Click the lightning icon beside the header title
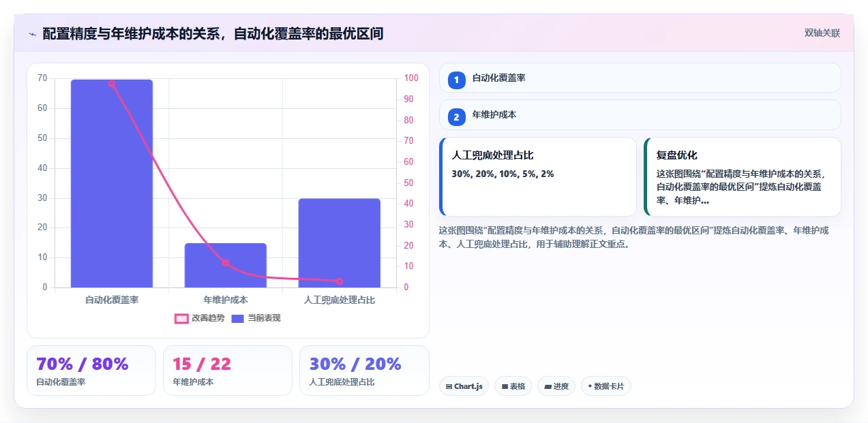 click(32, 34)
